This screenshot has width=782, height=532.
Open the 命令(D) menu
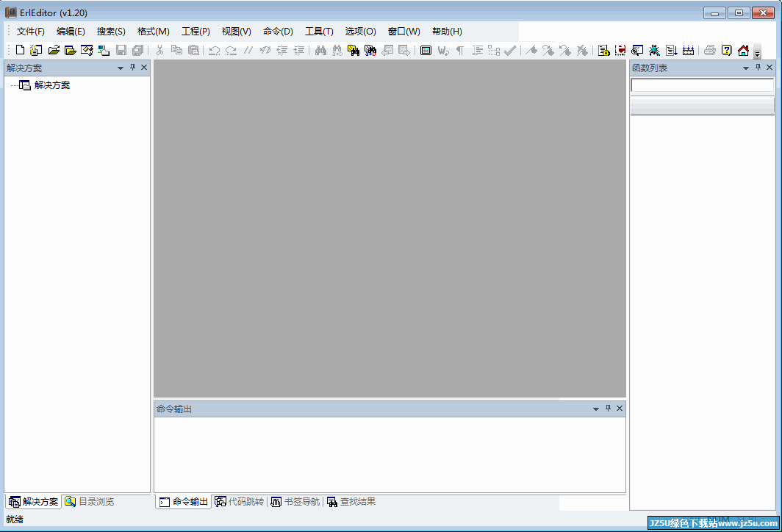pyautogui.click(x=278, y=32)
